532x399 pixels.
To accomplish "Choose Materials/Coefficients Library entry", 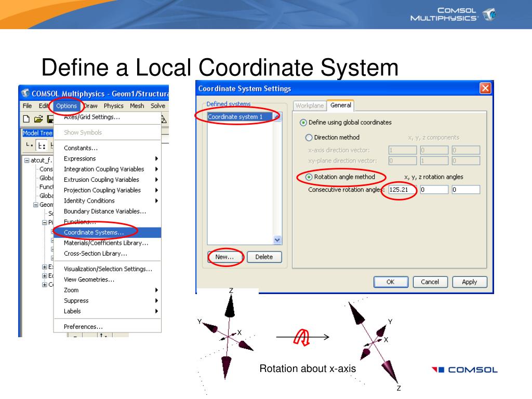I will (107, 243).
